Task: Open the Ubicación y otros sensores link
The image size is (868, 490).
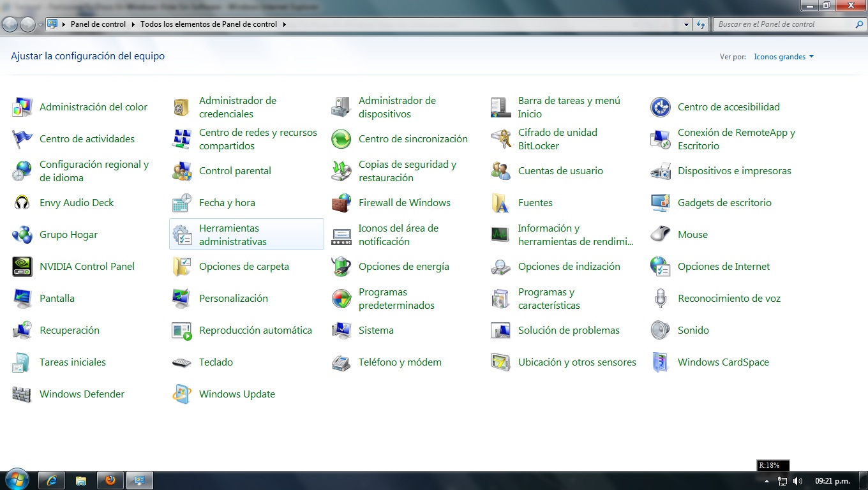Action: click(577, 362)
